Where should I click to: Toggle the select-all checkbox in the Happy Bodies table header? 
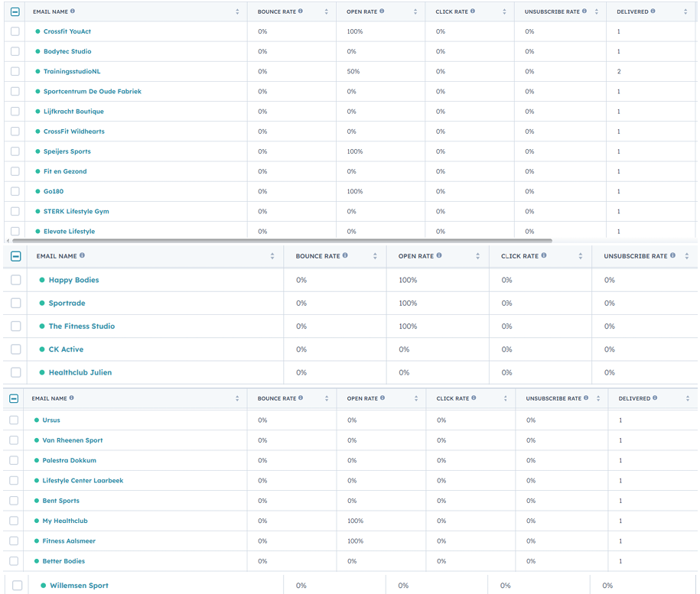[15, 256]
